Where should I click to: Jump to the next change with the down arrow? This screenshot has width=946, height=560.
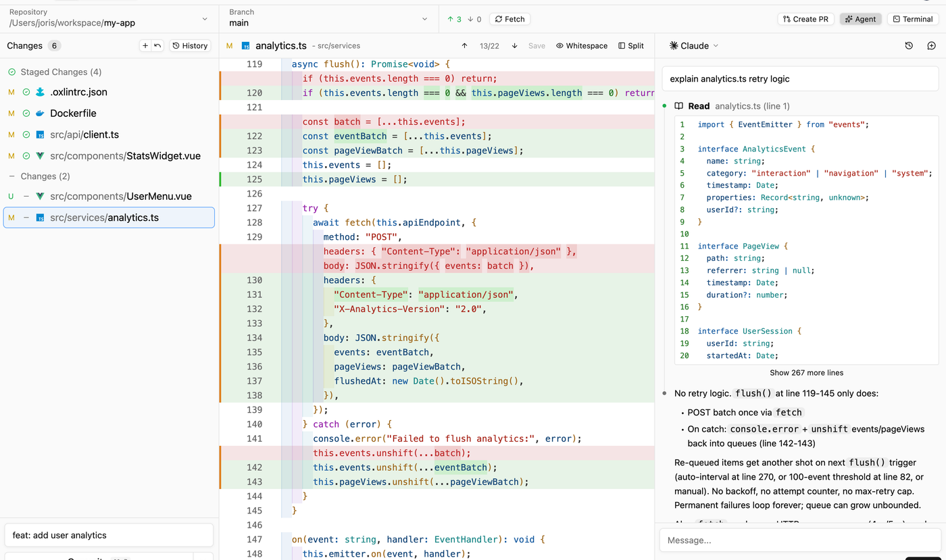(514, 46)
